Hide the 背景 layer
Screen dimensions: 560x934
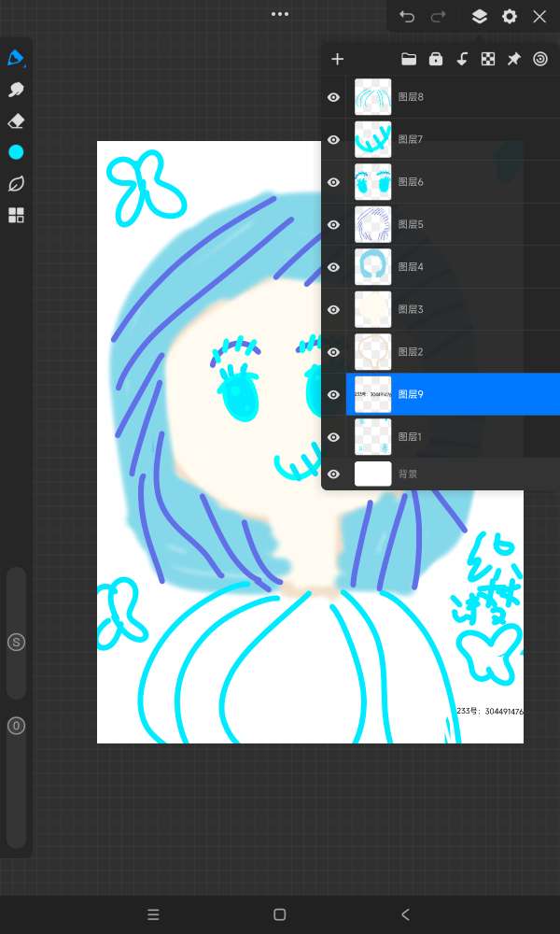click(x=333, y=474)
